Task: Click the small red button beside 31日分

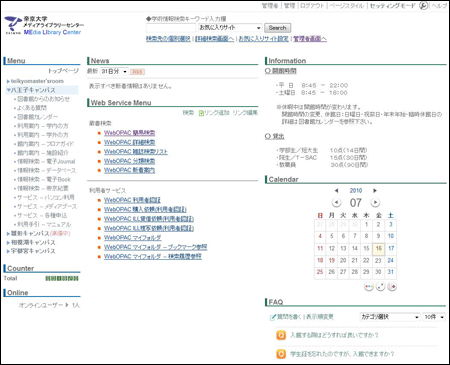Action: (137, 72)
